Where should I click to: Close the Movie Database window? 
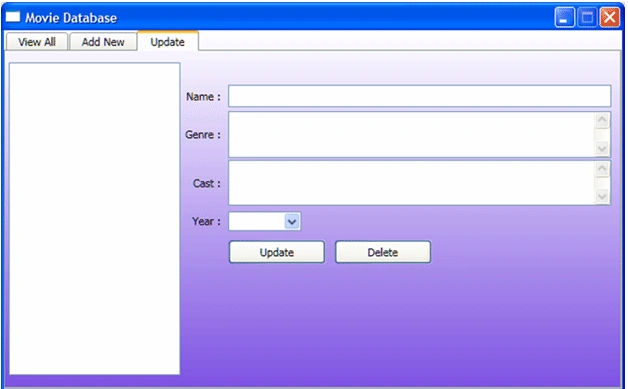(610, 18)
